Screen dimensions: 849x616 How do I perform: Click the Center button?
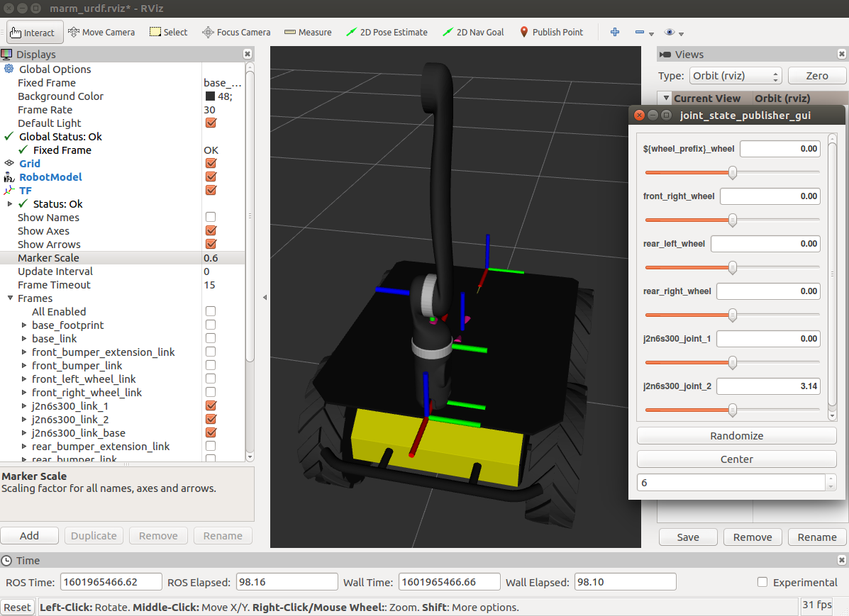pos(736,459)
